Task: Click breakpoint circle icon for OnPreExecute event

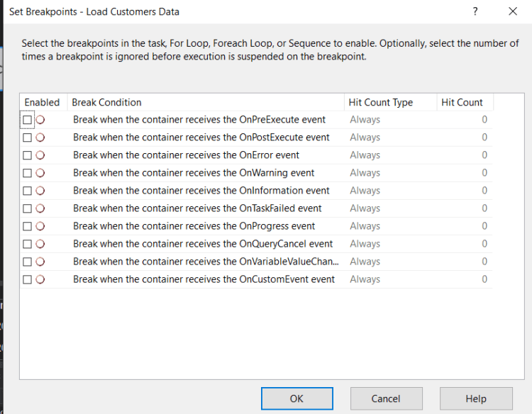Action: coord(40,120)
